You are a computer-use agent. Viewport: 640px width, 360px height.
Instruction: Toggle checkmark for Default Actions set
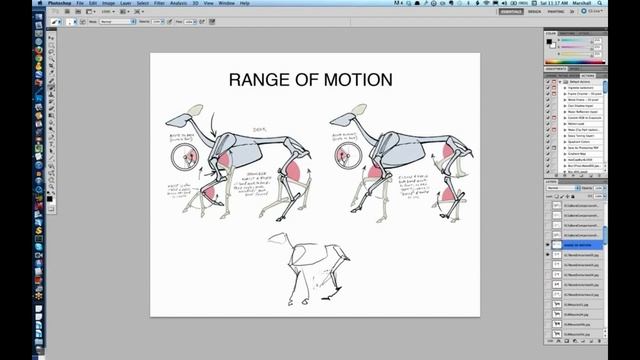coord(548,82)
